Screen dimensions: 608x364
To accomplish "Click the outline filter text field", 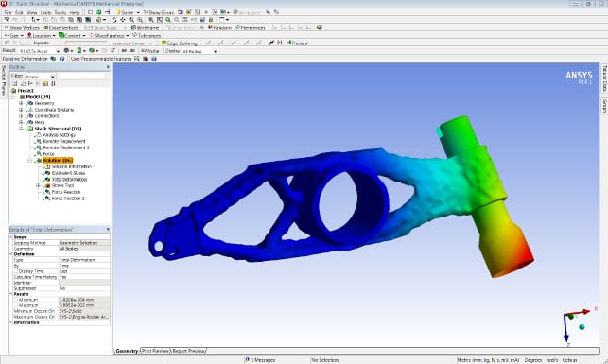I will (x=81, y=77).
